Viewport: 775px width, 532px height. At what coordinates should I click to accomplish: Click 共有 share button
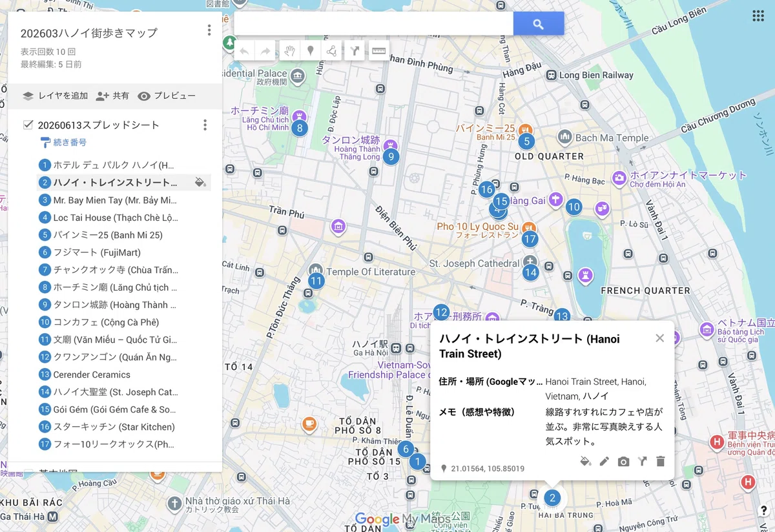(112, 96)
